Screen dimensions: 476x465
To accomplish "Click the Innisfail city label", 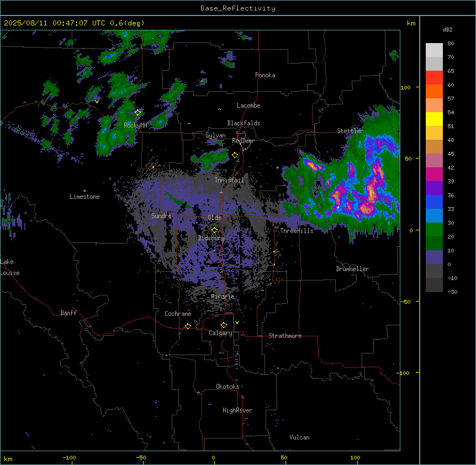I will pyautogui.click(x=229, y=180).
